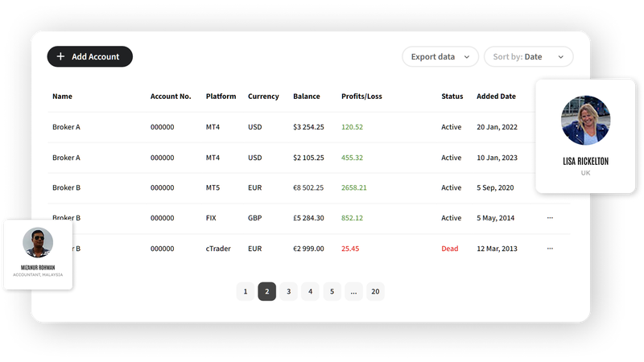Click the ellipsis pagination button
This screenshot has width=644, height=362.
pos(353,292)
